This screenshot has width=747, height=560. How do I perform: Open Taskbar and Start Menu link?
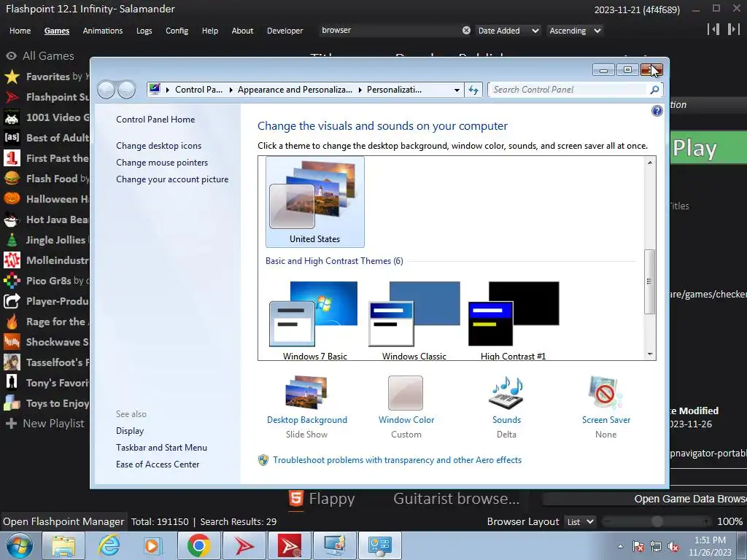161,448
